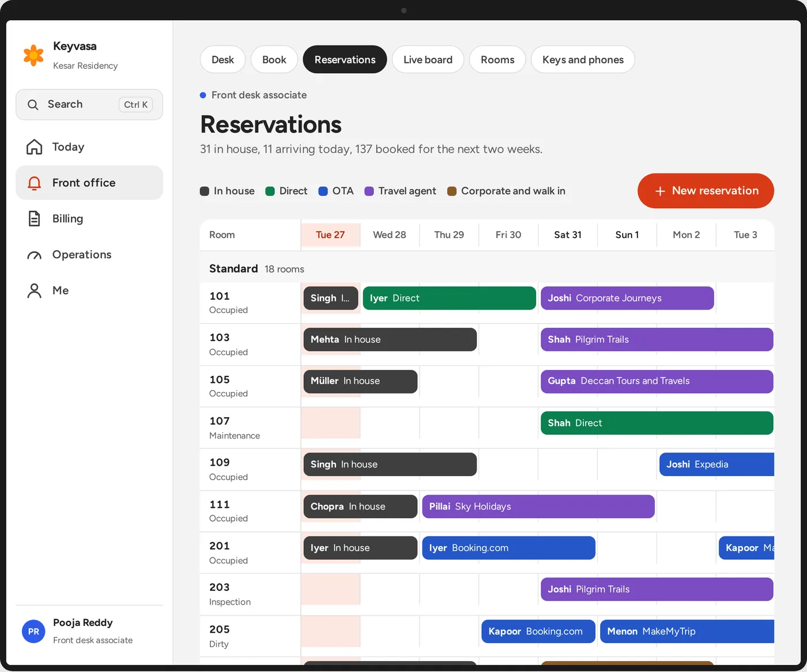Select the Tue 27 column header

(330, 235)
